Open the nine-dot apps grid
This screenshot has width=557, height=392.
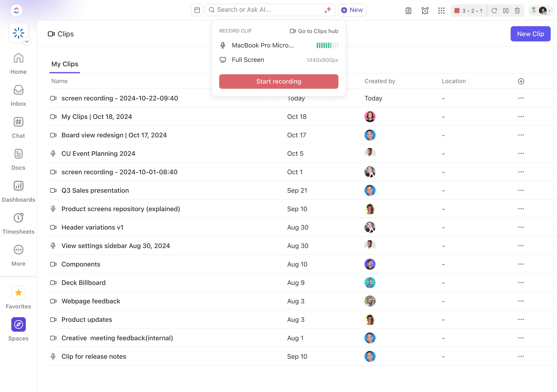441,11
